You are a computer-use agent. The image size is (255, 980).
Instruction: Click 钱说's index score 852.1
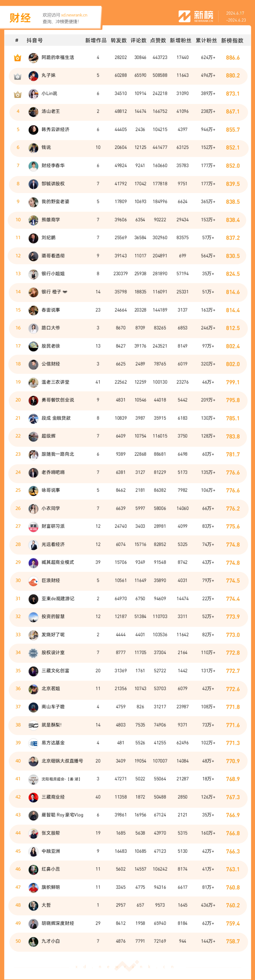pyautogui.click(x=233, y=148)
